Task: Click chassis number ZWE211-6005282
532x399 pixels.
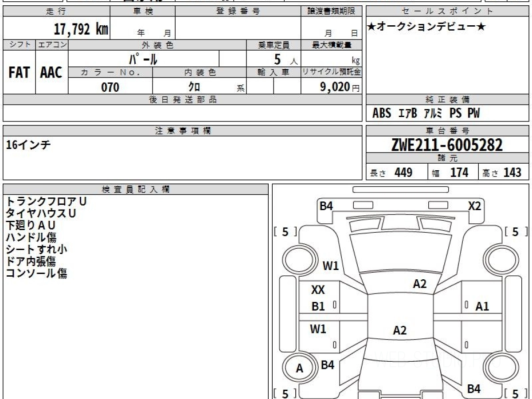Action: (447, 145)
